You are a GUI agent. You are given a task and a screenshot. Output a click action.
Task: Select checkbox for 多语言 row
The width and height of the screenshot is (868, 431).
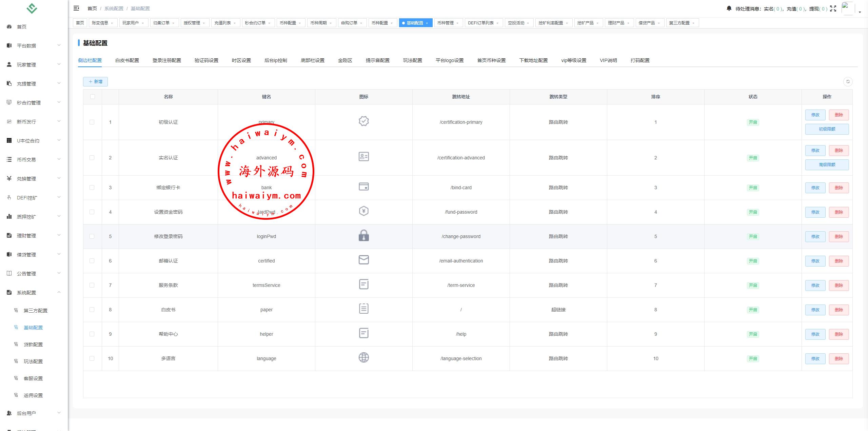[x=92, y=358]
